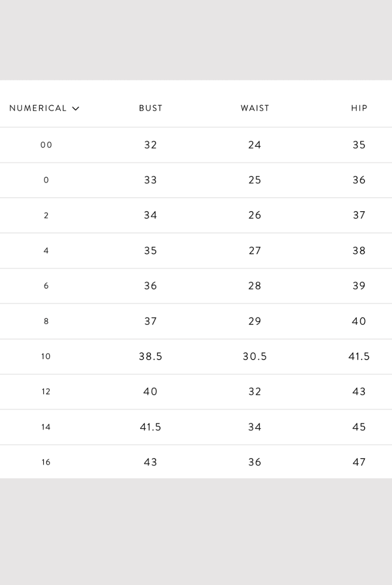Click the 30.5 waist value
The image size is (392, 585).
pyautogui.click(x=255, y=356)
